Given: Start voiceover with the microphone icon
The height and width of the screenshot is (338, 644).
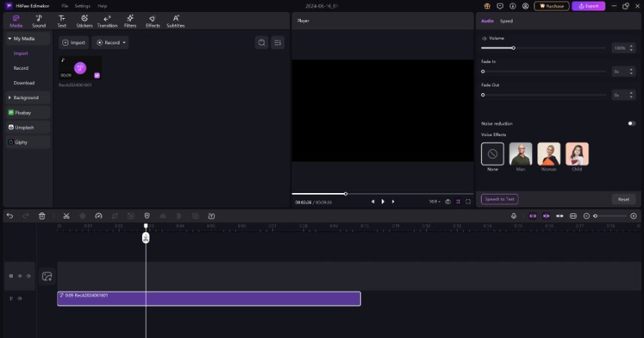Looking at the screenshot, I should click(x=513, y=216).
